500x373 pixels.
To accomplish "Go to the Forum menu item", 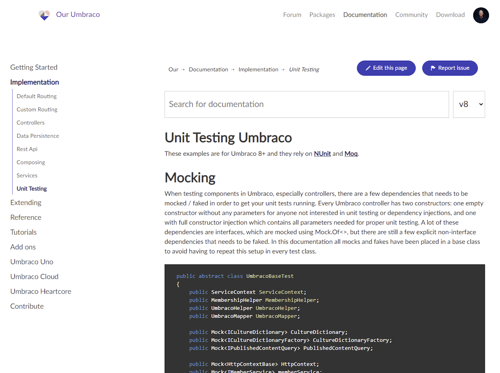I will (292, 15).
